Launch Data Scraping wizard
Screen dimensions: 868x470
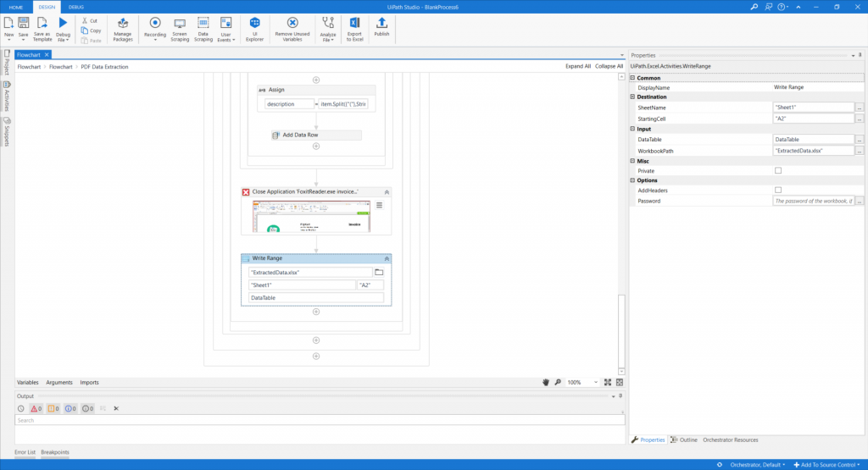(203, 30)
